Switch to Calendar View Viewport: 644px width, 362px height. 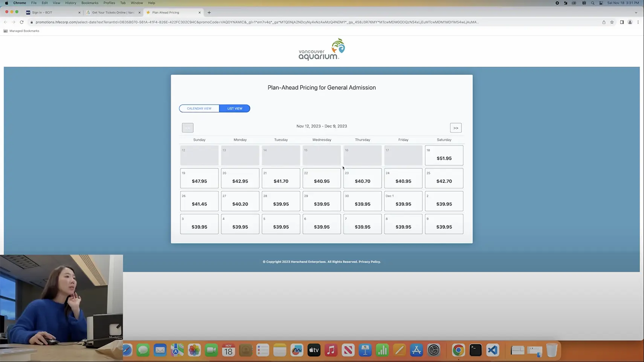199,108
